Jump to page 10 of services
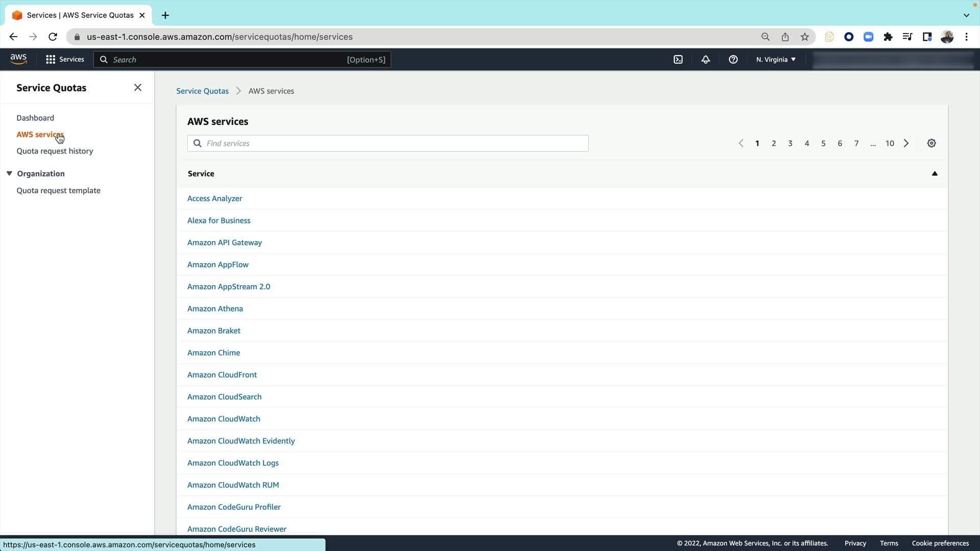 890,143
